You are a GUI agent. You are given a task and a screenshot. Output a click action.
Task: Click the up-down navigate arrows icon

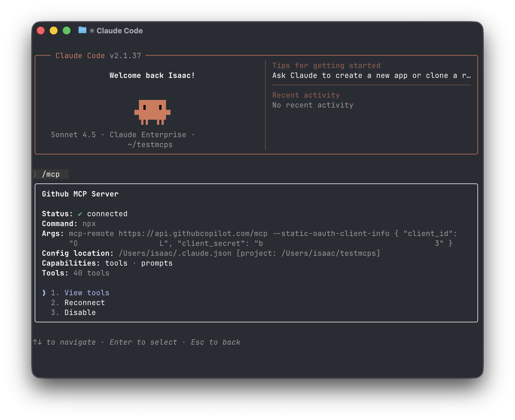[x=38, y=342]
